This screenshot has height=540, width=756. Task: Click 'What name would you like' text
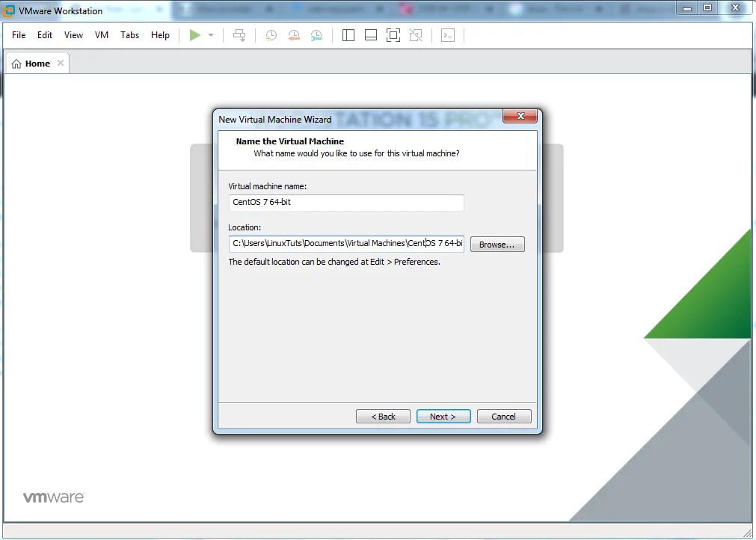[x=356, y=153]
